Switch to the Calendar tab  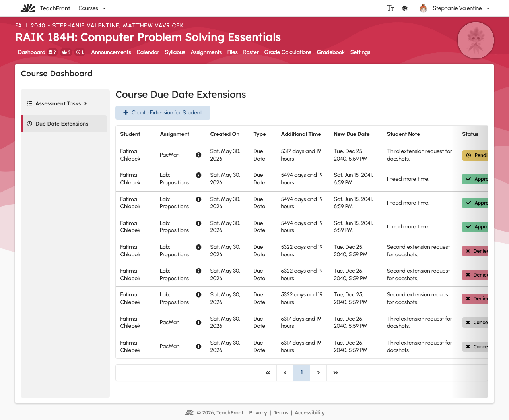[x=148, y=52]
